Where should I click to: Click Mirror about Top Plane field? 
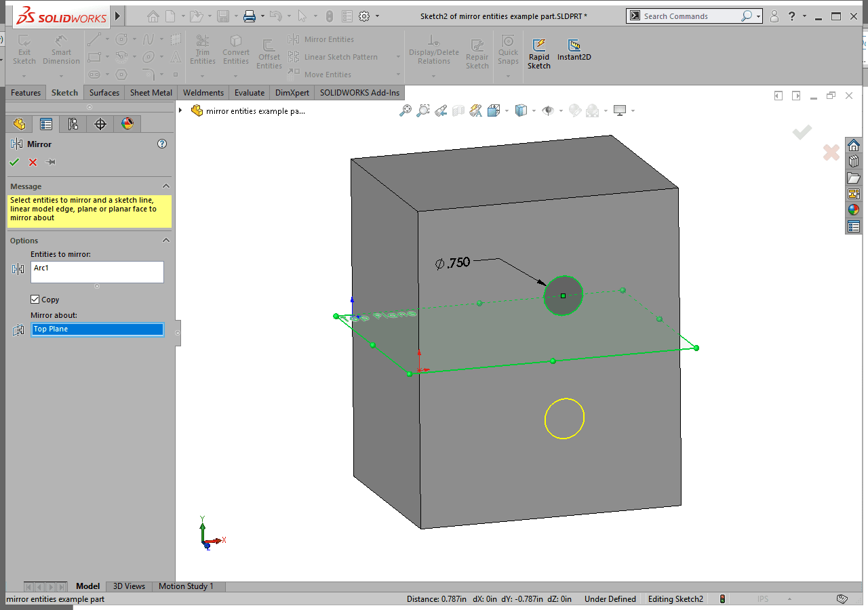[x=97, y=329]
